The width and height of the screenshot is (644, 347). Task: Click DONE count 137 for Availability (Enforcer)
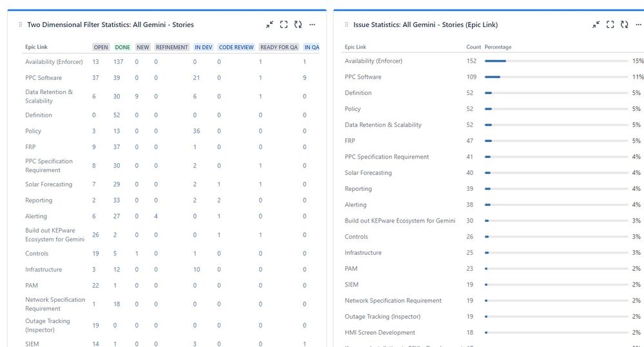(118, 62)
